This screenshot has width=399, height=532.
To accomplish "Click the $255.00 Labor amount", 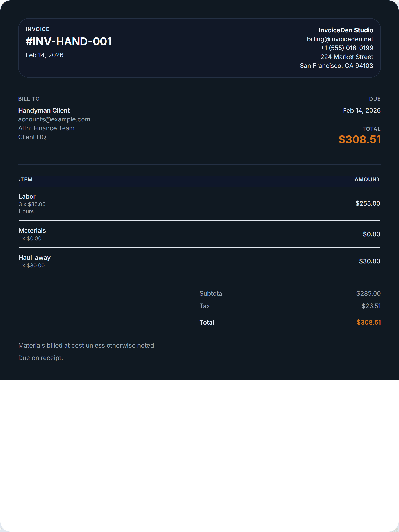I will click(x=368, y=203).
